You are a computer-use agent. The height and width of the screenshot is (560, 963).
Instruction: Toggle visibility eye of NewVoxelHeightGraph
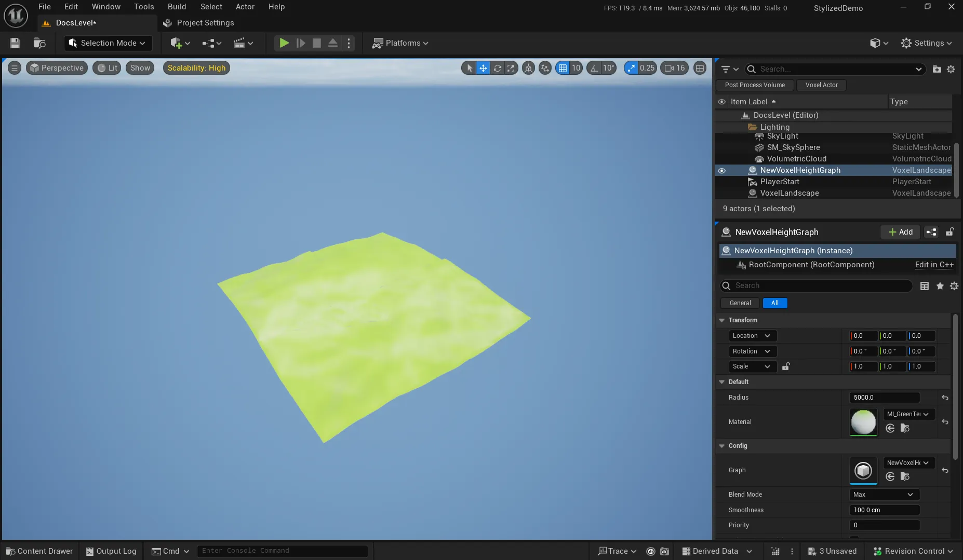click(x=721, y=170)
